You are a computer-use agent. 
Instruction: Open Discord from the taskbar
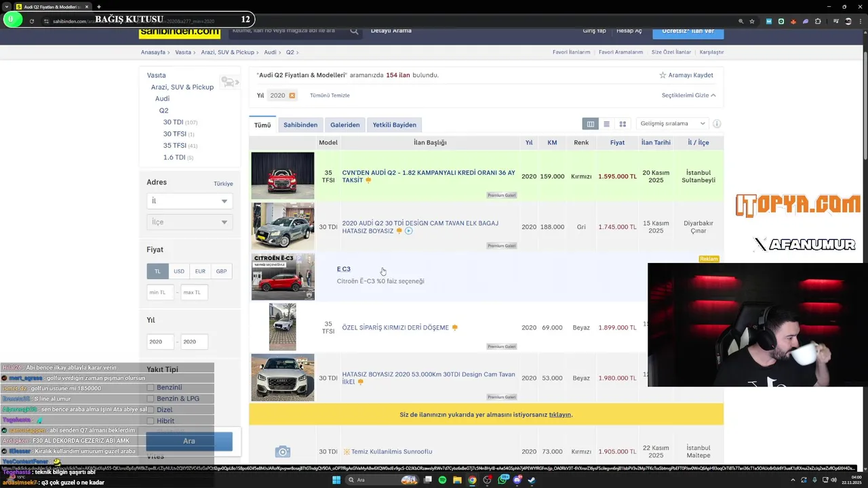[517, 480]
